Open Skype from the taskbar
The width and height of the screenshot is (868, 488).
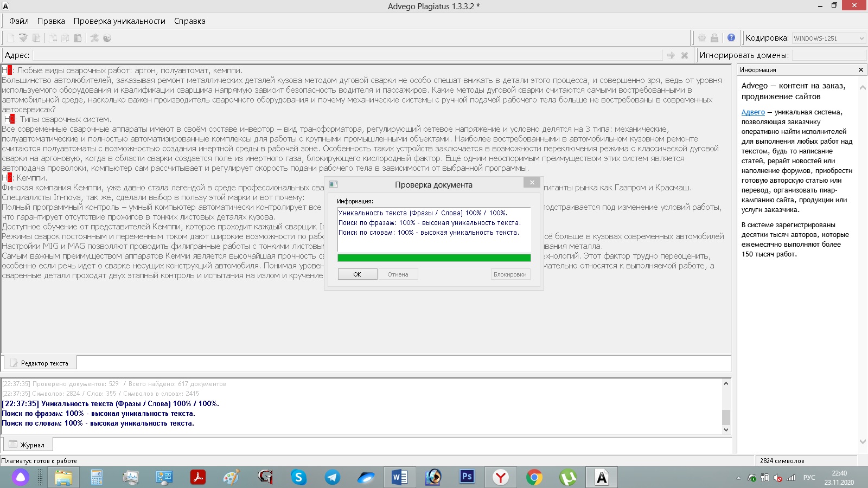pos(298,477)
